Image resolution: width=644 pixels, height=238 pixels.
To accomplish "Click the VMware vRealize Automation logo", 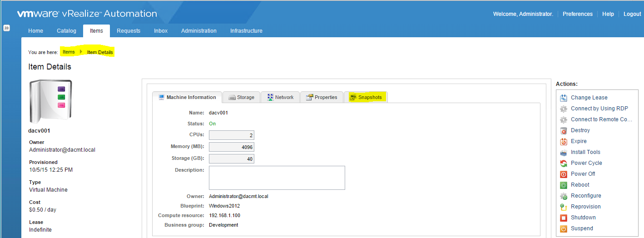I will pyautogui.click(x=87, y=14).
